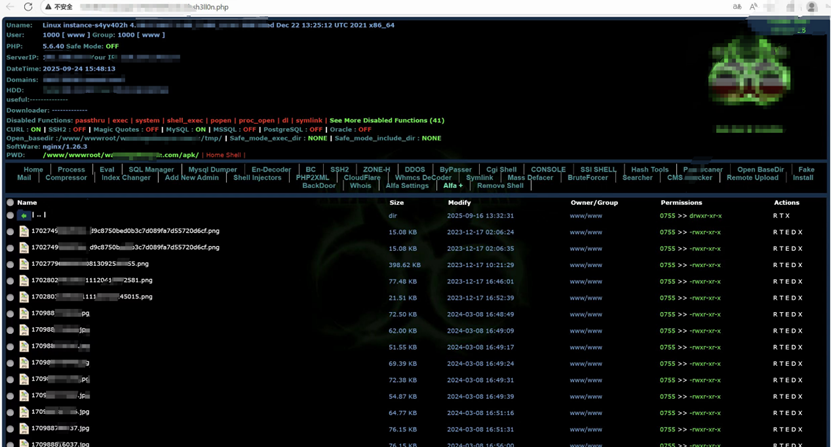The height and width of the screenshot is (447, 831).
Task: Expand See More Disabled Functions (41)
Action: pyautogui.click(x=386, y=120)
